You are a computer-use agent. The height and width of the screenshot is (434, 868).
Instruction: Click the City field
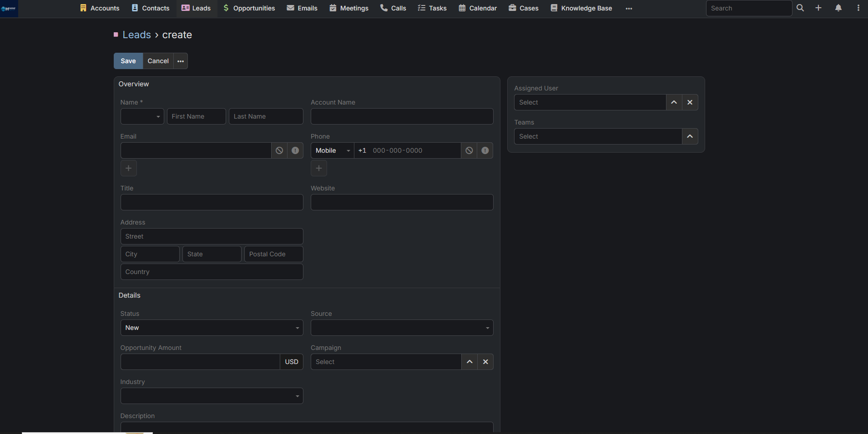tap(150, 254)
